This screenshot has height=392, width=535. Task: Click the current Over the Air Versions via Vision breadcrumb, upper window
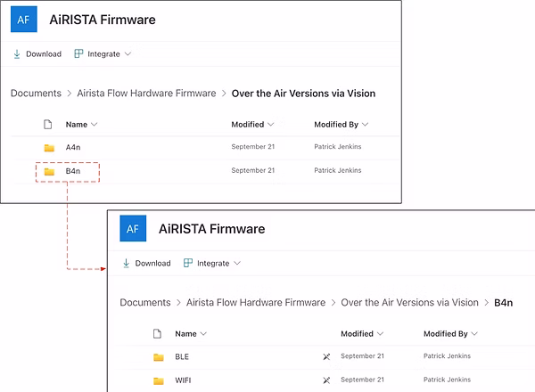[303, 94]
